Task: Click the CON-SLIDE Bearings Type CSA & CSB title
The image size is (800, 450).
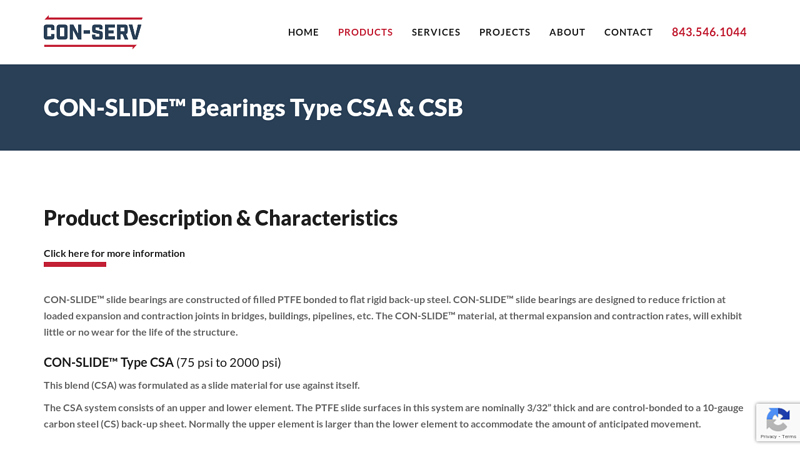Action: (253, 108)
